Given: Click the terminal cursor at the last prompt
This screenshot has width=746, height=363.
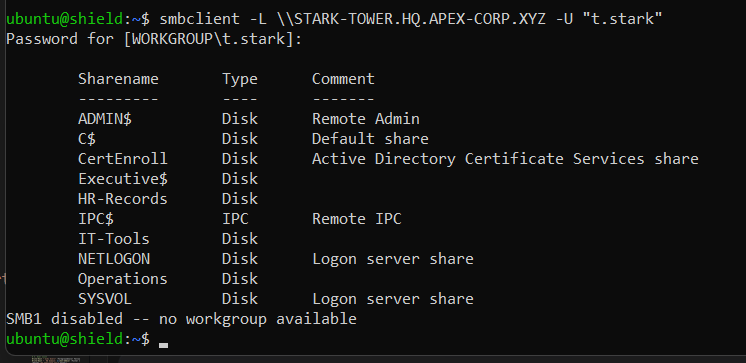Looking at the screenshot, I should [x=164, y=344].
